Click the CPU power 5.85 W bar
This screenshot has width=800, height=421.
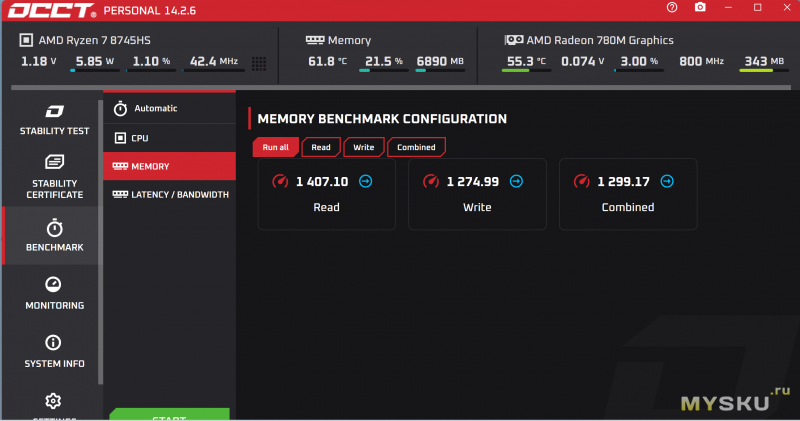tap(95, 70)
